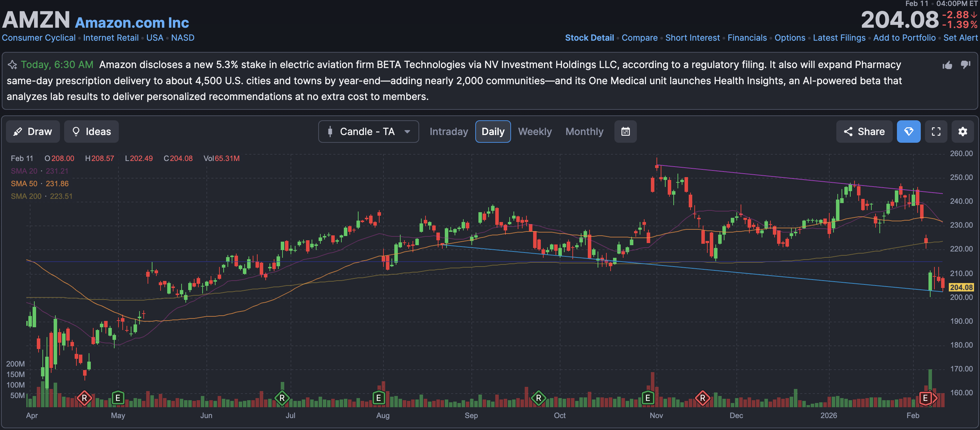
Task: Switch to Intraday timeframe
Action: [x=449, y=132]
